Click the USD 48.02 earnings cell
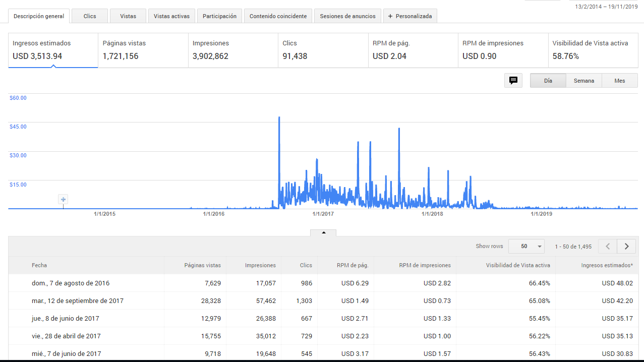 point(617,283)
